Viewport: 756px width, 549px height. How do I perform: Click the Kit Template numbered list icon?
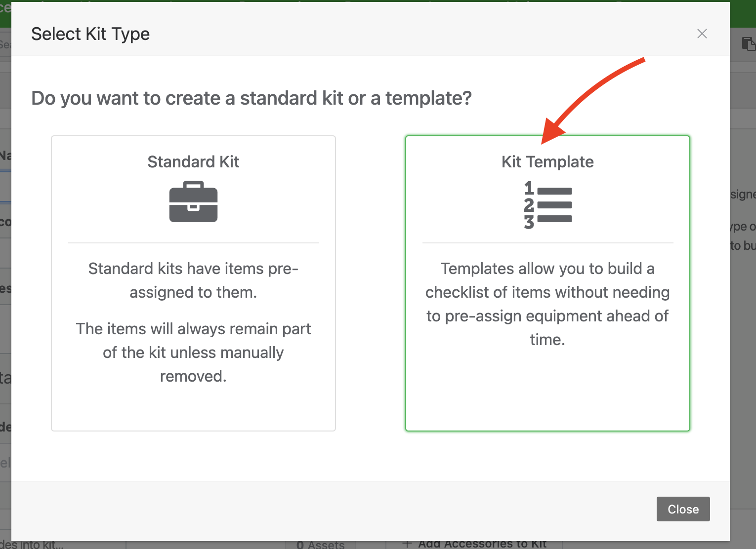[x=547, y=204]
